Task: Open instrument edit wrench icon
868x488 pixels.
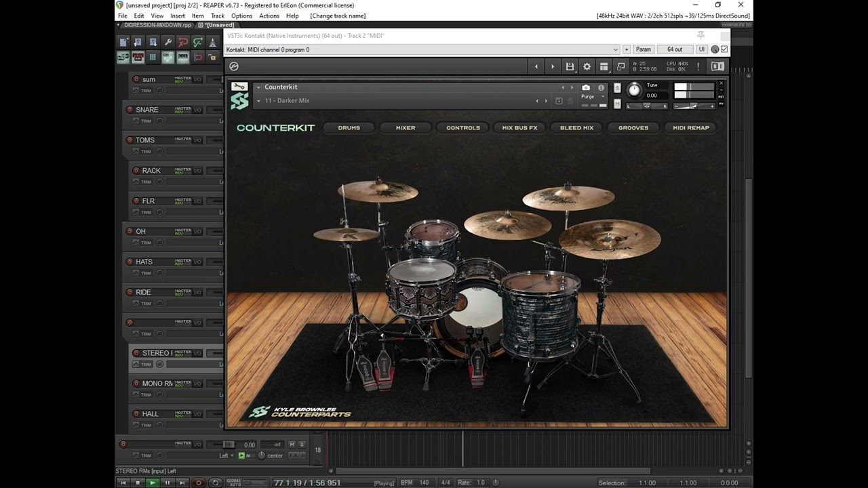Action: (x=239, y=87)
